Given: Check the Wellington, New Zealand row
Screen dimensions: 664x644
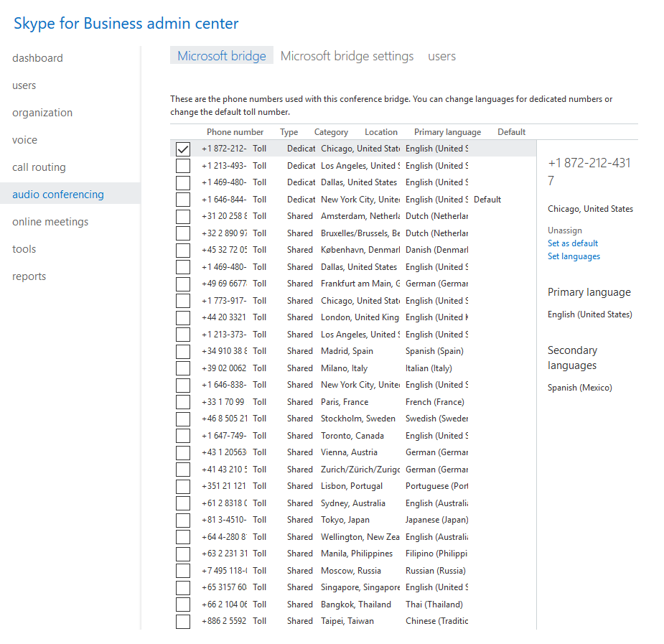Looking at the screenshot, I should click(x=183, y=537).
